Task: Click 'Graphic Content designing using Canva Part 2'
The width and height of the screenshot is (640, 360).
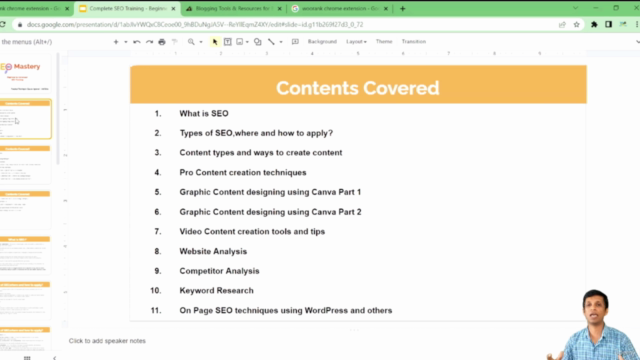Action: pos(270,212)
